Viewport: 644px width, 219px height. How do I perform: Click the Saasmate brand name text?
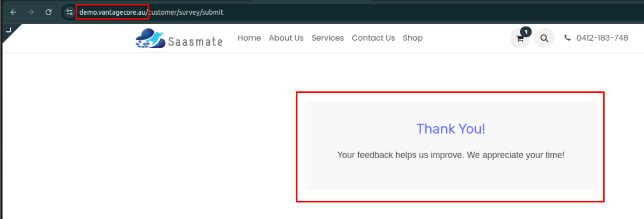click(195, 41)
